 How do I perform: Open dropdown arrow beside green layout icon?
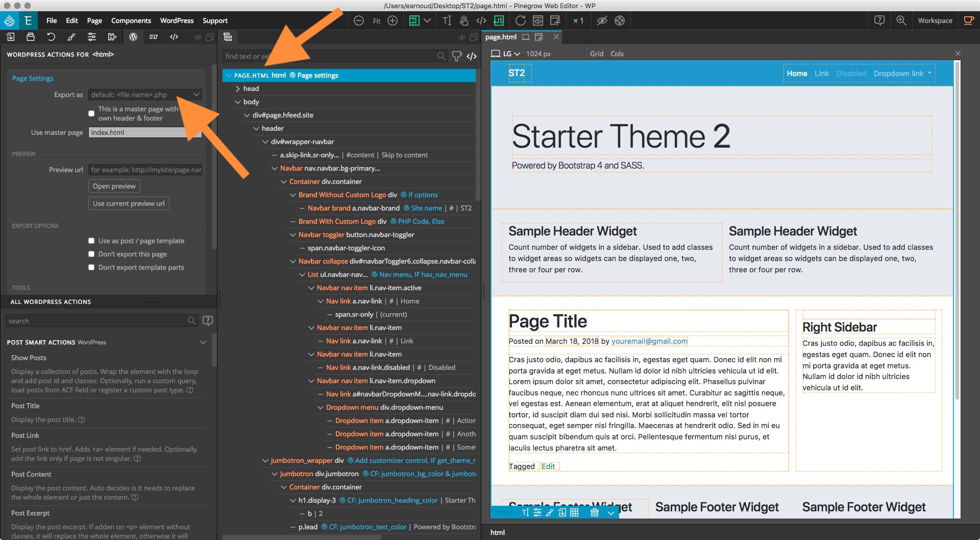(427, 21)
